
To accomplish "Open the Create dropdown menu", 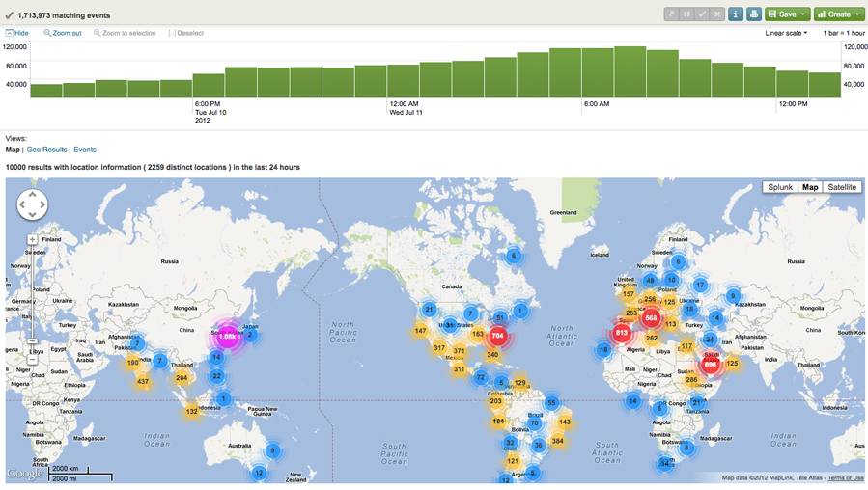I will [x=838, y=14].
